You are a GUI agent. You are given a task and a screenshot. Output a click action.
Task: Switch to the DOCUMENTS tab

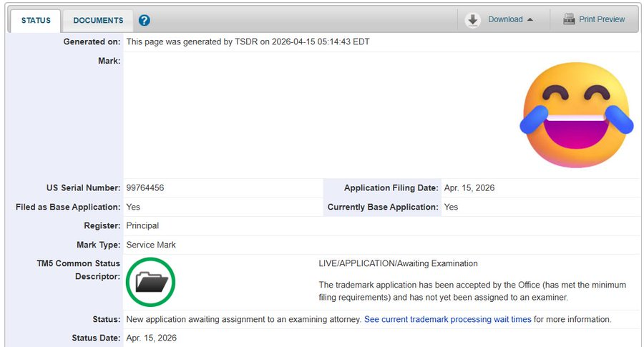(x=98, y=21)
